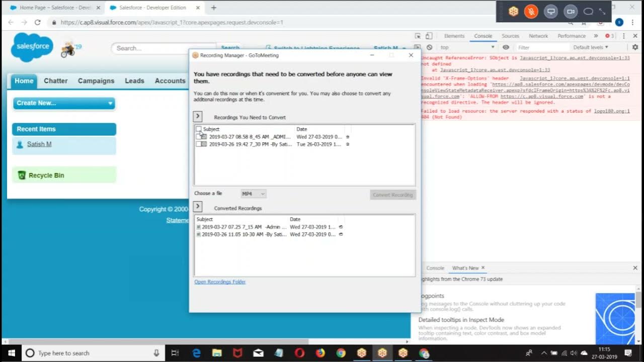Open the Create New dropdown in Salesforce
Image resolution: width=644 pixels, height=362 pixels.
[64, 103]
